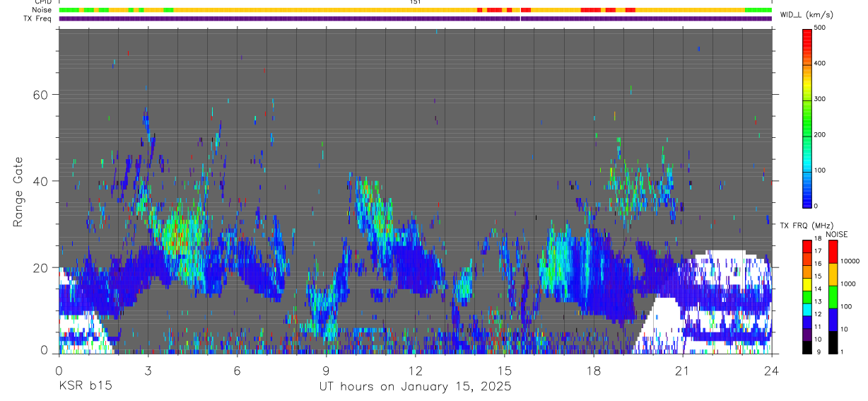Click the 3 tick label on UT hours axis
This screenshot has width=868, height=401.
(x=148, y=371)
